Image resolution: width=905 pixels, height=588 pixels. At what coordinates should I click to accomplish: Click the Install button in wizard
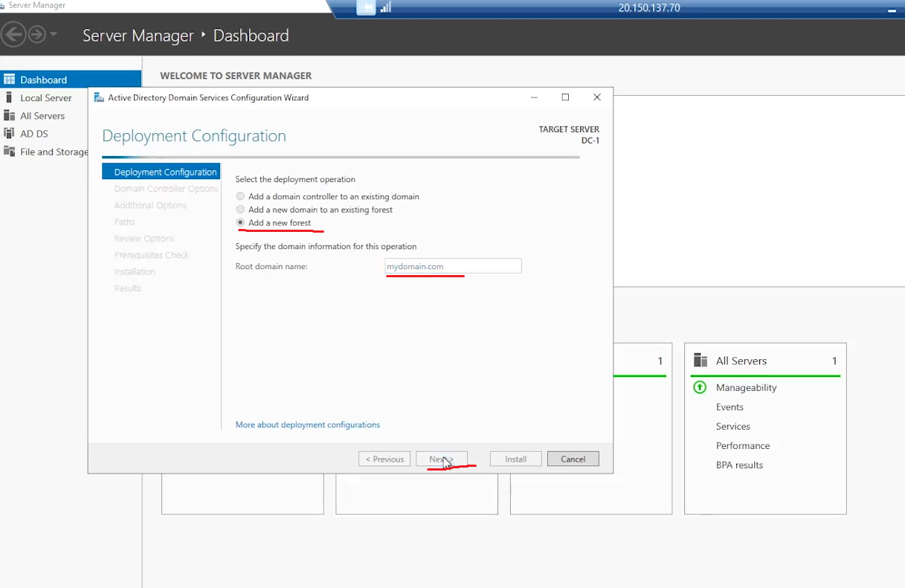[x=516, y=459]
